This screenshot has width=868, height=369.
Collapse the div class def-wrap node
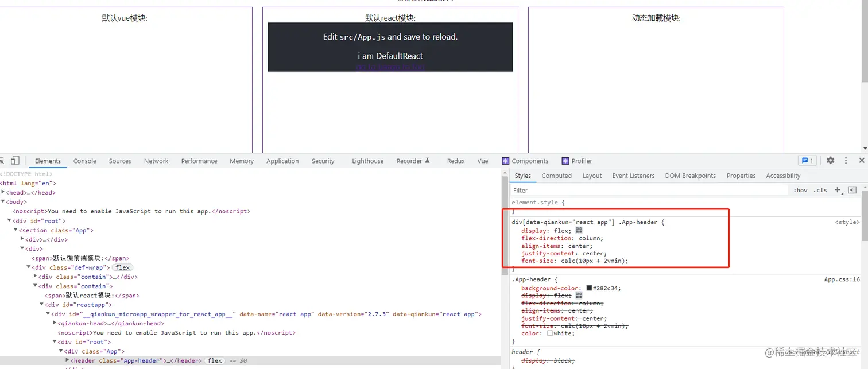tap(28, 267)
